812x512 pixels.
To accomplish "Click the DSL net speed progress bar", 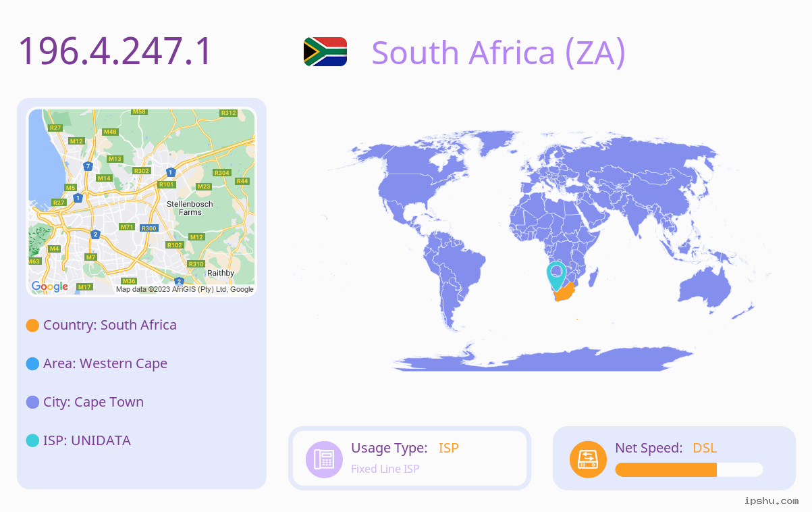I will [689, 470].
